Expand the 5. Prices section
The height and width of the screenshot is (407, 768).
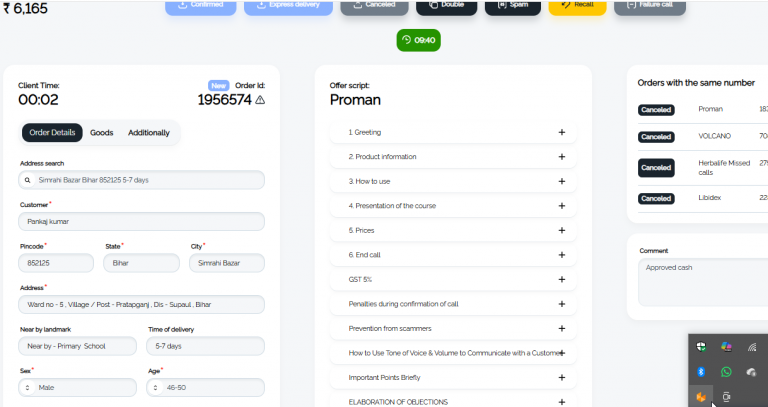tap(453, 230)
